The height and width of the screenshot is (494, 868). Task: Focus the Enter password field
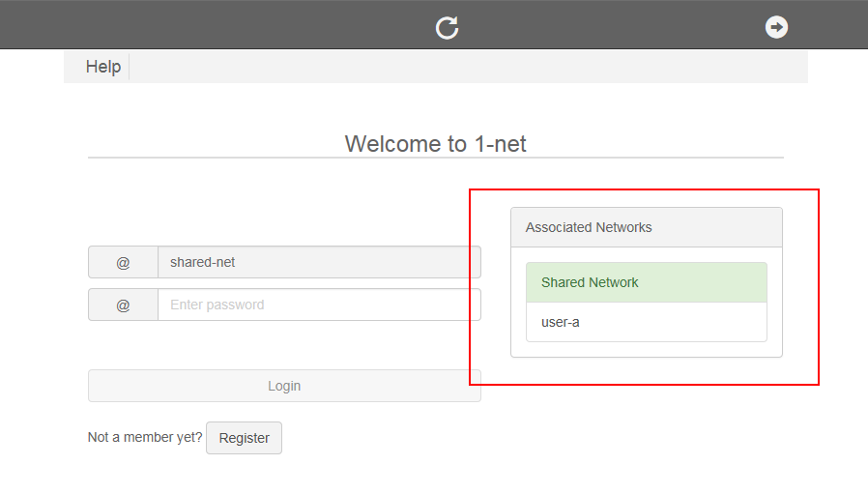pyautogui.click(x=319, y=305)
